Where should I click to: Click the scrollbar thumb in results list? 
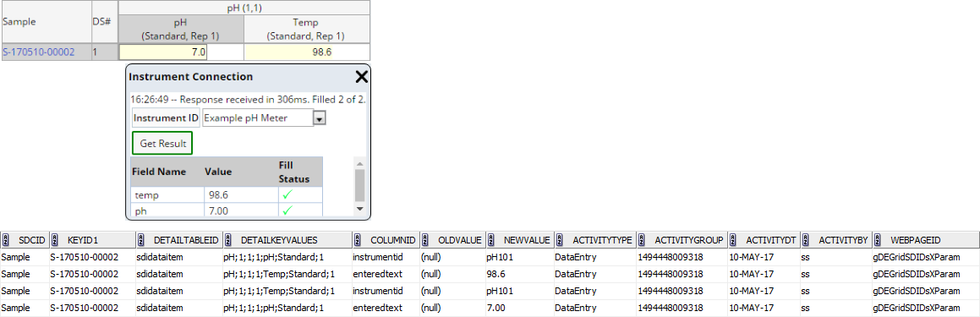tap(359, 185)
